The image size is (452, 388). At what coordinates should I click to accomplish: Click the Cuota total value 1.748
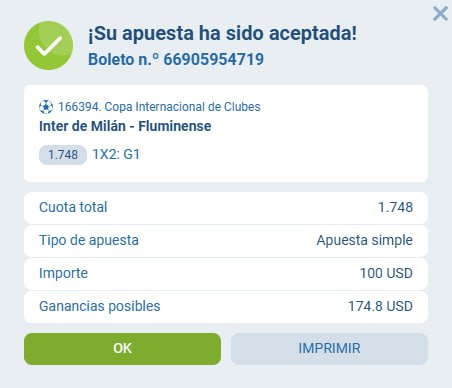(x=395, y=208)
